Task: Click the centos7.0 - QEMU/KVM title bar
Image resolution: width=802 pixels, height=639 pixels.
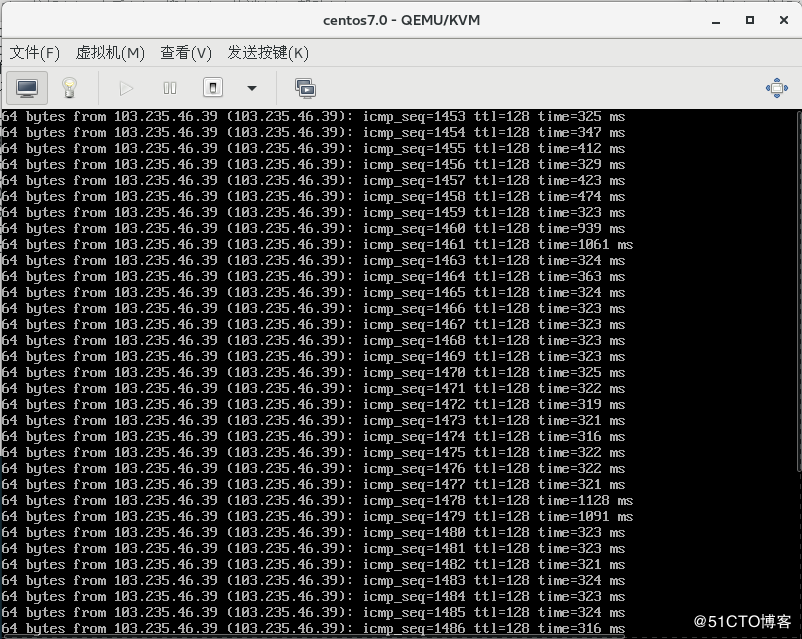Action: pos(400,19)
